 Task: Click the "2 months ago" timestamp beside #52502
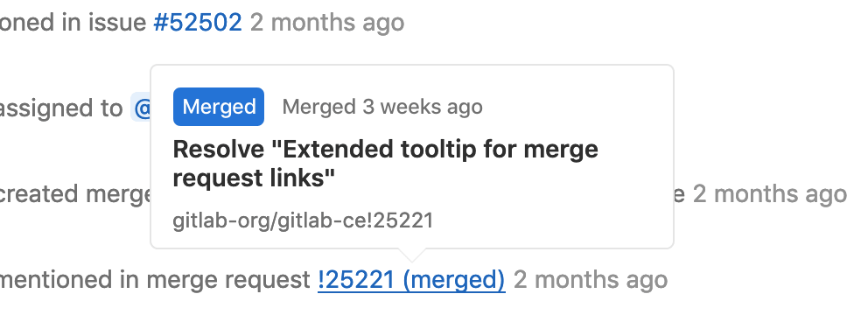pos(327,23)
